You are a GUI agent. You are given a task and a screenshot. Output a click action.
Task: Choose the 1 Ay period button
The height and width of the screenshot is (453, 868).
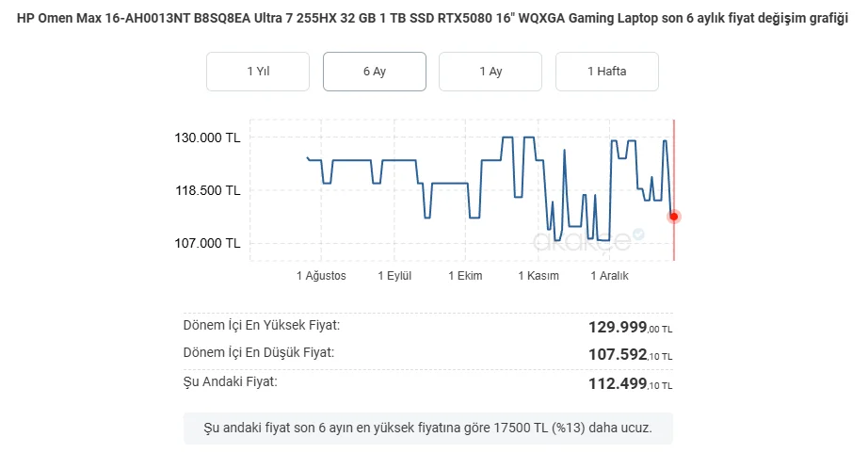click(490, 72)
